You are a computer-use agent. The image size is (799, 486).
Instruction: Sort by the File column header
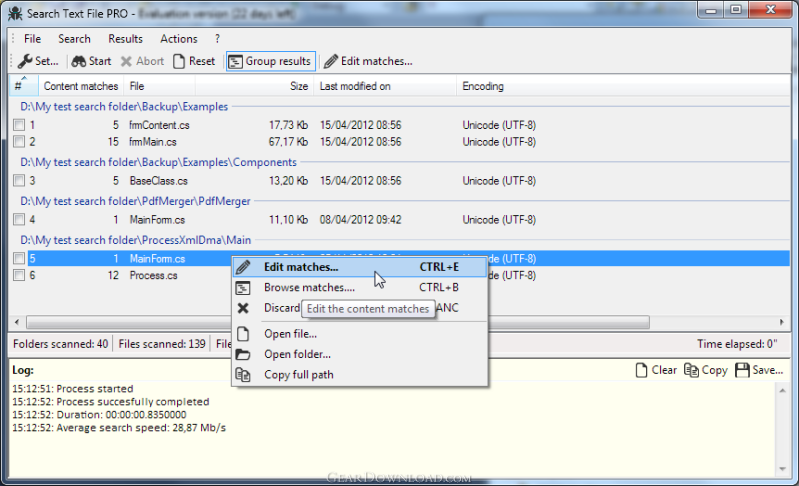click(x=159, y=86)
